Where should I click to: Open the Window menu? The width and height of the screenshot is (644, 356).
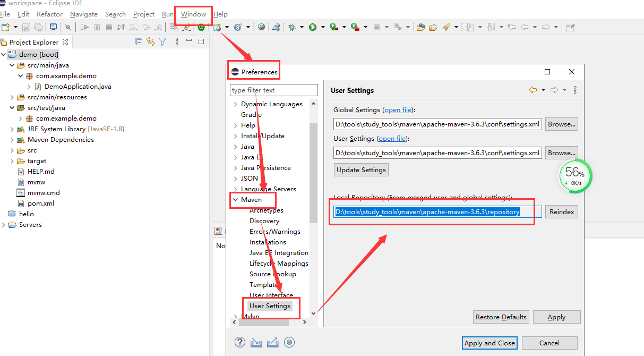click(193, 14)
